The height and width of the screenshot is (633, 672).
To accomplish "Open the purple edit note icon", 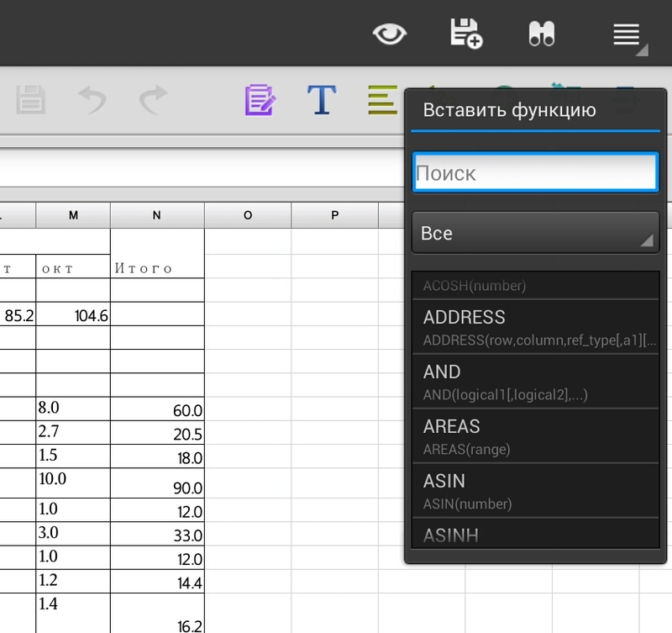I will pyautogui.click(x=260, y=100).
